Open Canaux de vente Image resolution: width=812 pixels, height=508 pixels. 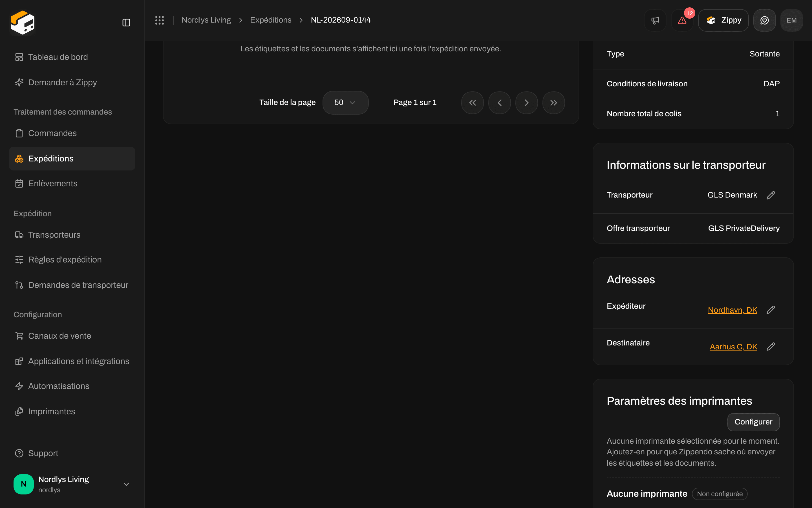[72, 336]
